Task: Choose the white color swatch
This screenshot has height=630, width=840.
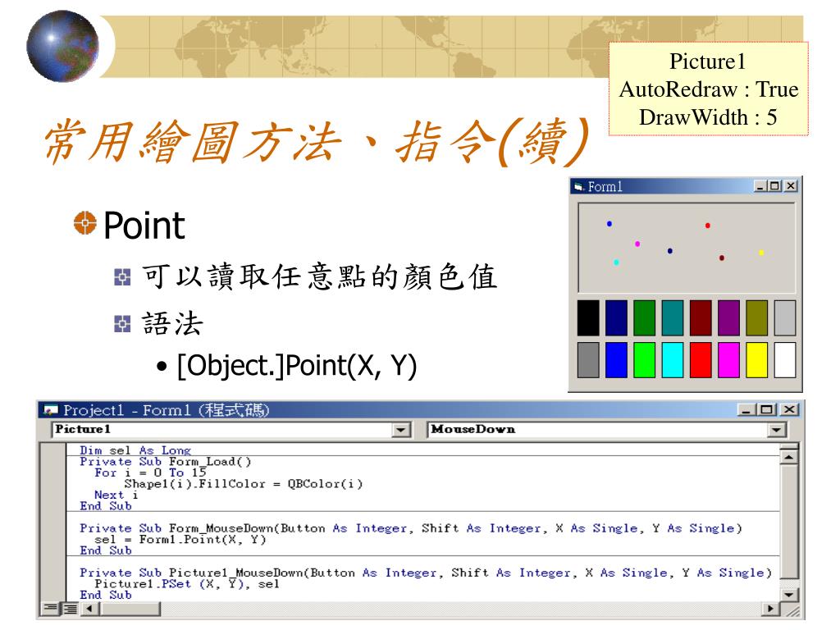Action: 785,361
